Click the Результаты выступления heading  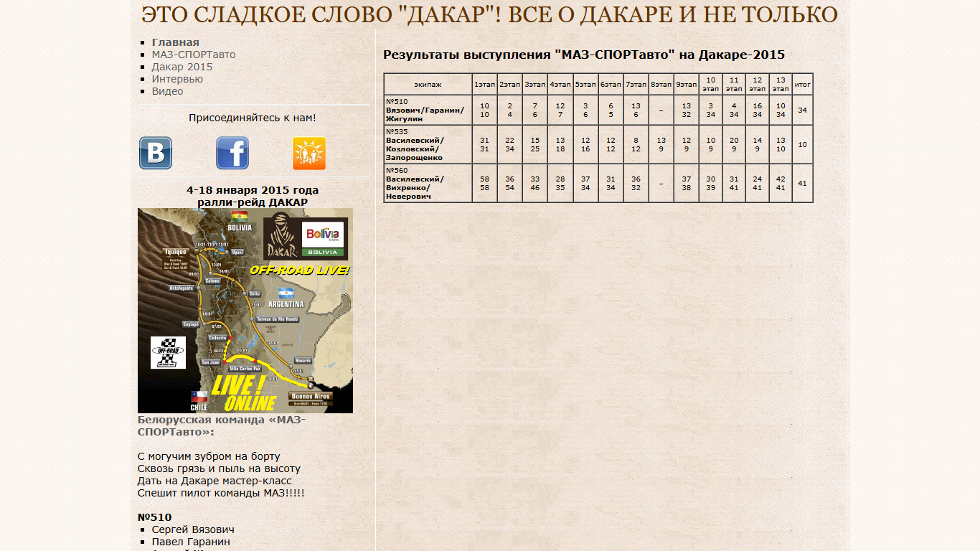click(584, 55)
